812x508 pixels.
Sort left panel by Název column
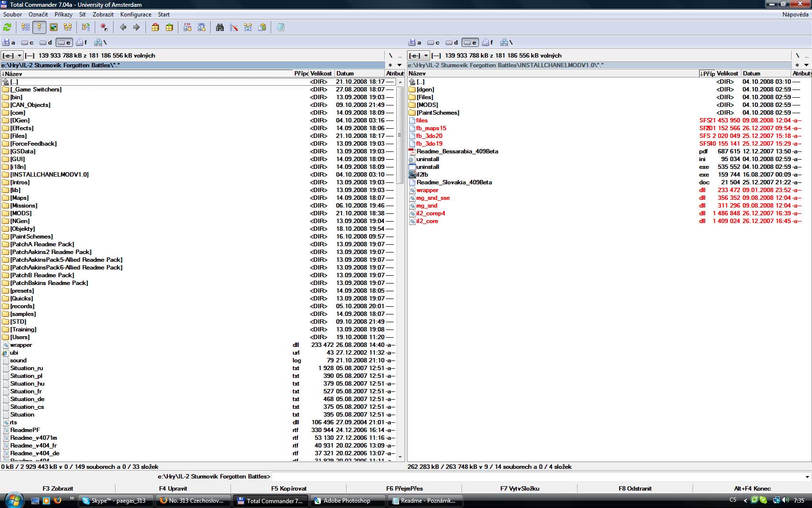click(x=147, y=74)
